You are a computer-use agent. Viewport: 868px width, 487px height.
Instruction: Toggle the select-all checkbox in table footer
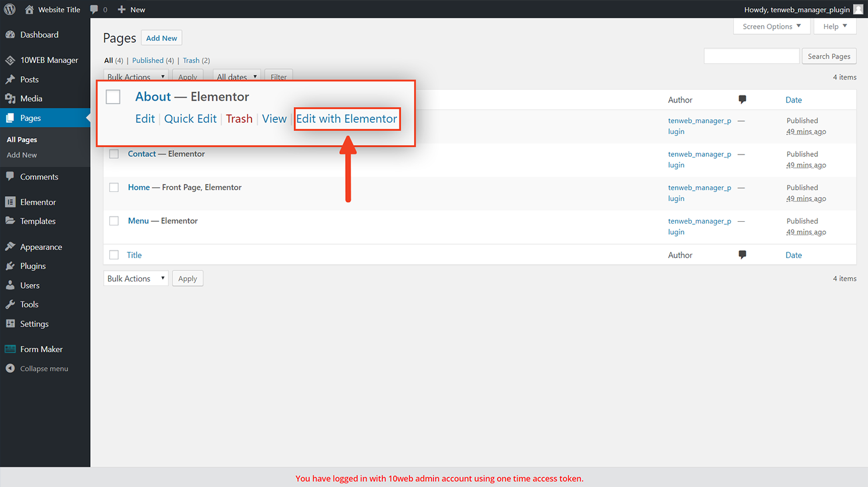pos(114,255)
